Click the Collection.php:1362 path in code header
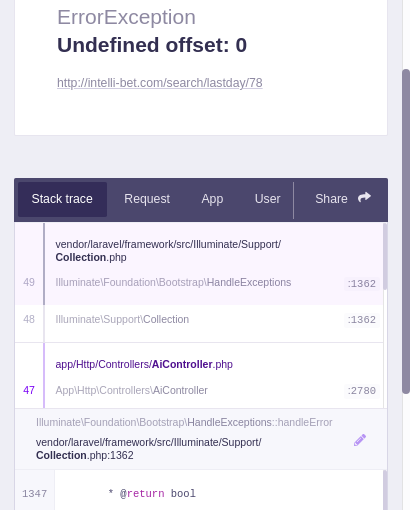 [x=148, y=449]
